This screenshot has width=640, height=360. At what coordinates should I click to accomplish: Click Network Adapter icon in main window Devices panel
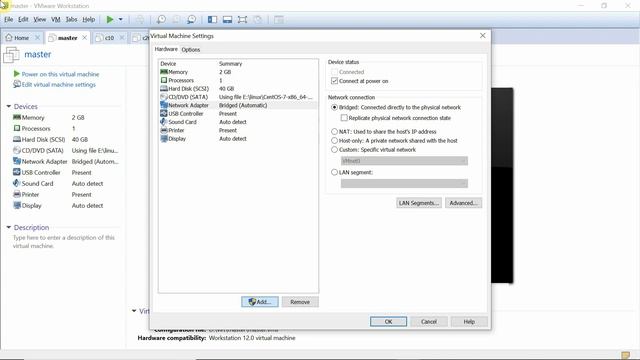[x=17, y=161]
